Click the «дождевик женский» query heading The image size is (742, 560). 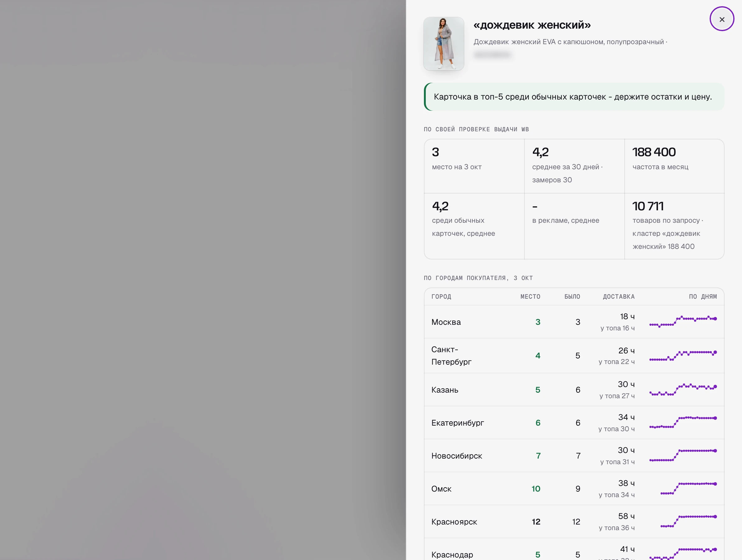[x=532, y=25]
